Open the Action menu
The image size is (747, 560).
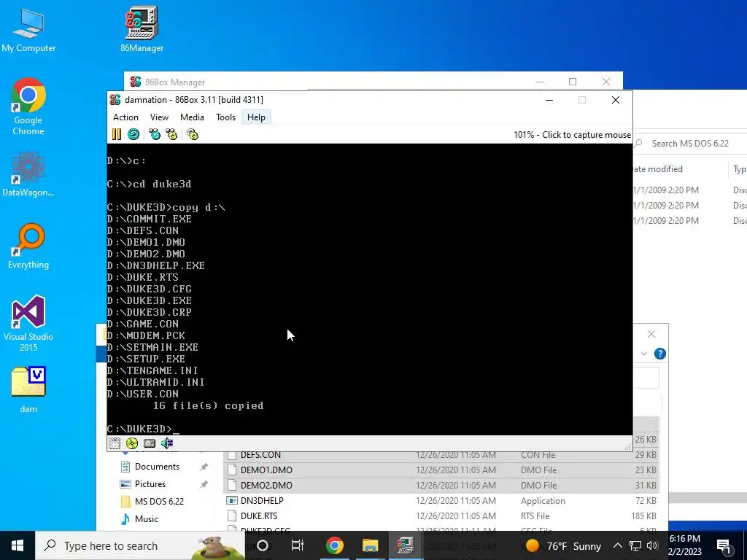pos(125,117)
